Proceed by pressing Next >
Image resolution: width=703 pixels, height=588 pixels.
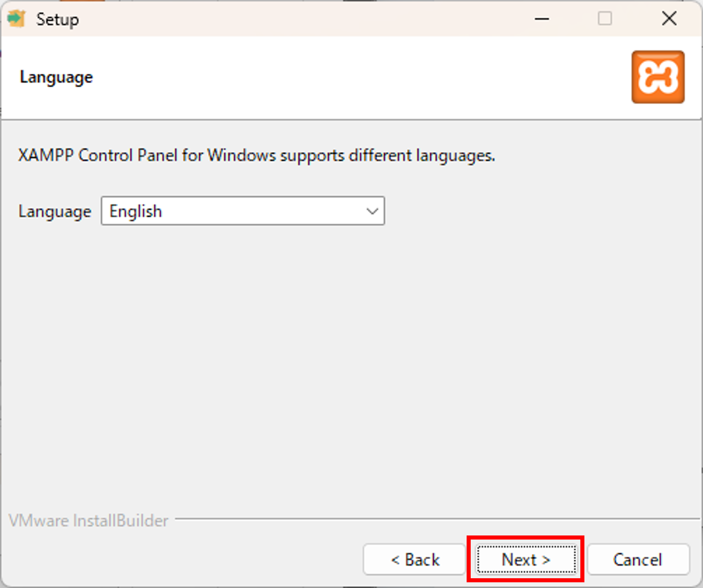(526, 559)
